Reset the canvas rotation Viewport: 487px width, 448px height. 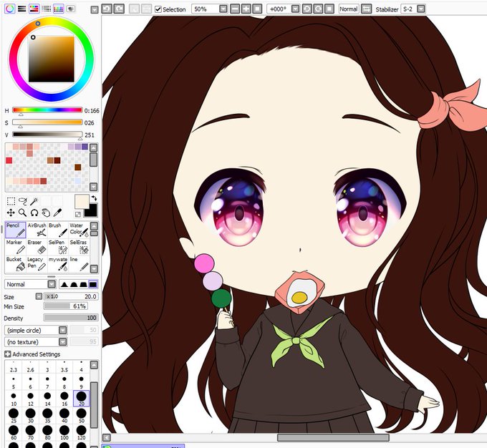point(329,9)
